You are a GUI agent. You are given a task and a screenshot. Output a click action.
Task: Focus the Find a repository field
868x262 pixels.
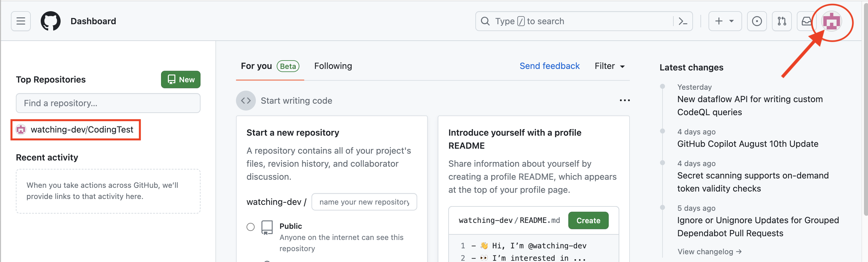click(x=108, y=103)
